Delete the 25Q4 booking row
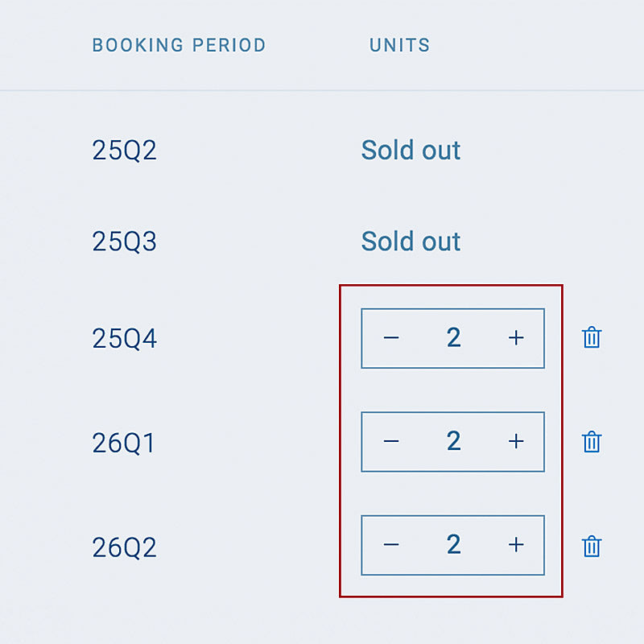 point(592,337)
